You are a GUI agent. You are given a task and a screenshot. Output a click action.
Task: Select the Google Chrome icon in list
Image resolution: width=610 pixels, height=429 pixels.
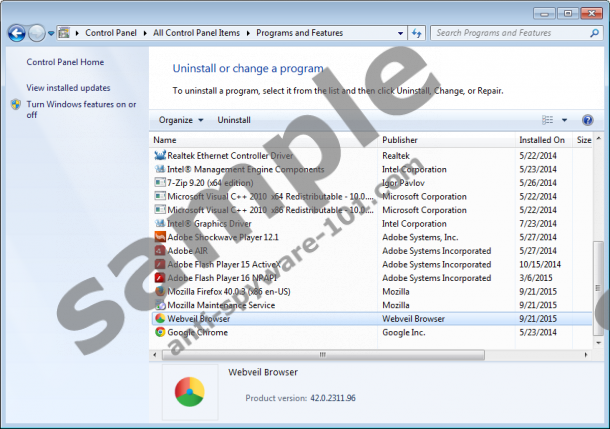click(x=160, y=332)
